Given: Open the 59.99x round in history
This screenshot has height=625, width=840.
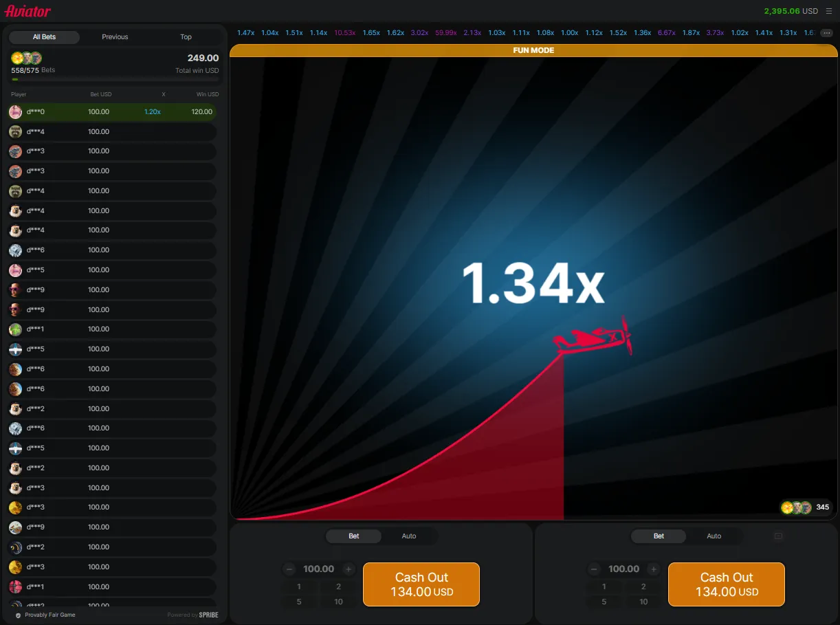Looking at the screenshot, I should pyautogui.click(x=446, y=33).
